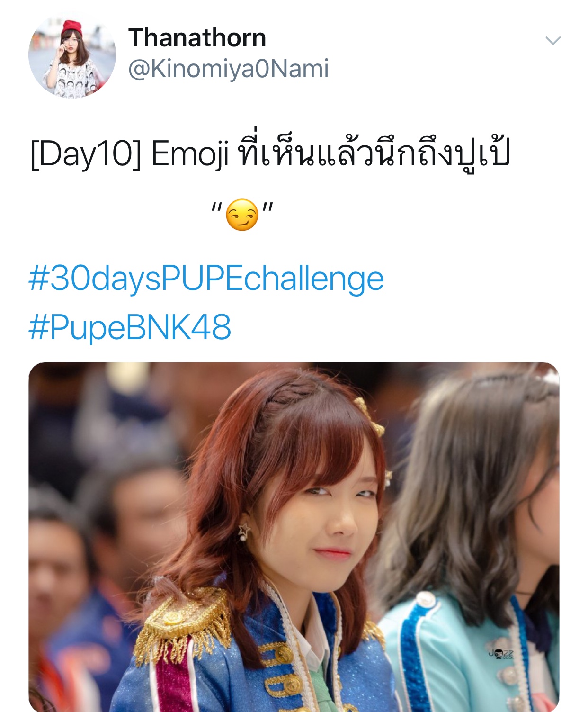Open the #PupeBNK48 hashtag
Screen dimensions: 588x712
tap(130, 327)
